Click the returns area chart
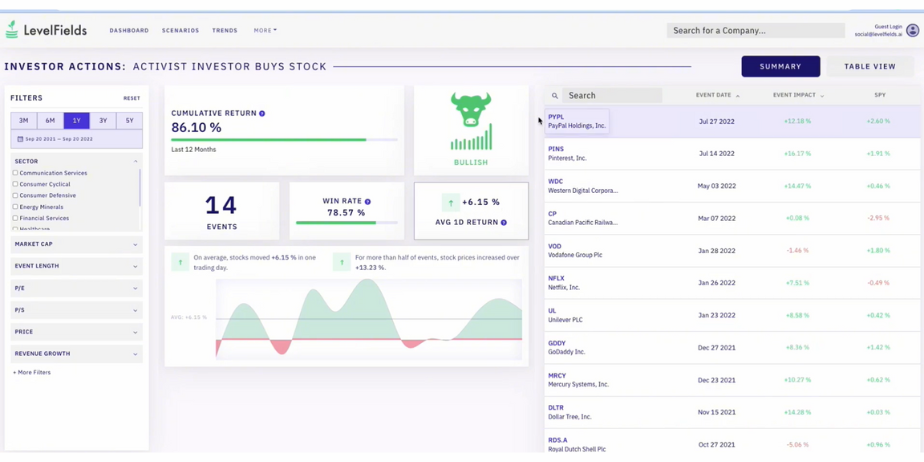924x462 pixels. [368, 319]
